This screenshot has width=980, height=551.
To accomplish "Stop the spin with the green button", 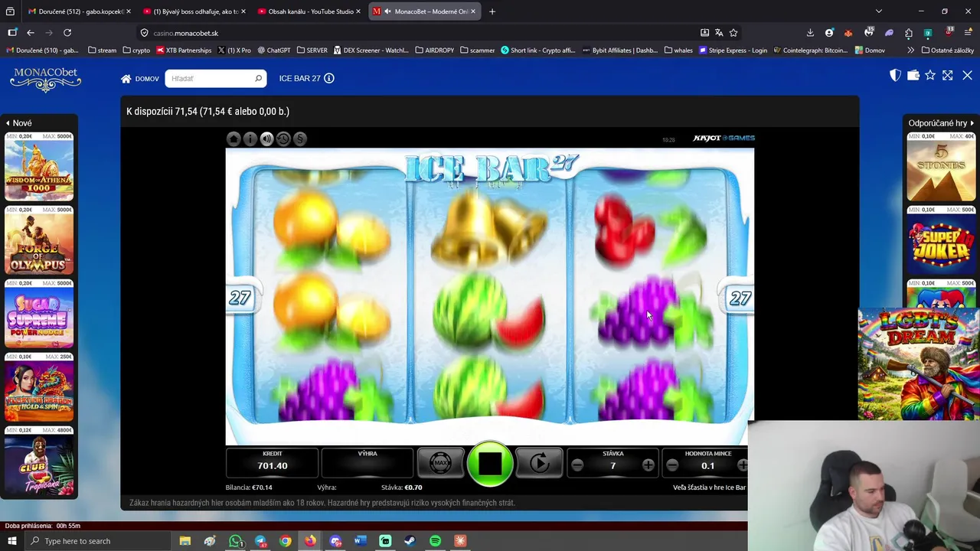I will coord(490,463).
